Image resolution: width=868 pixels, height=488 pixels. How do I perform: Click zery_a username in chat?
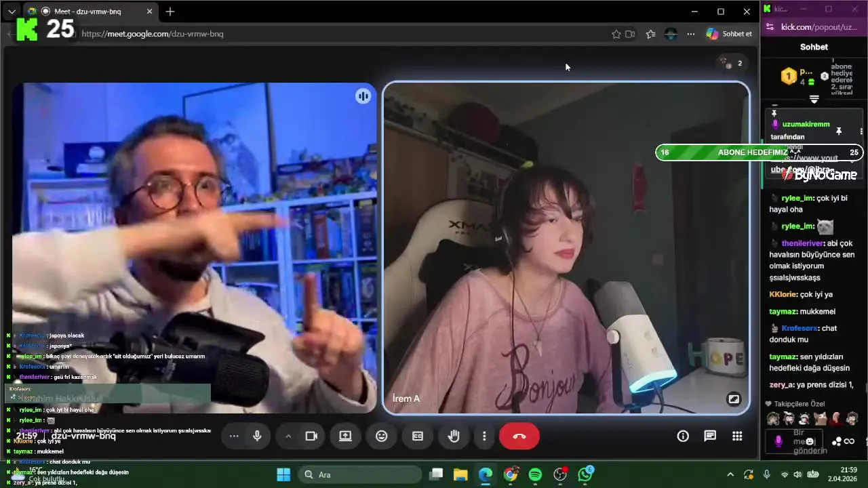pyautogui.click(x=781, y=385)
